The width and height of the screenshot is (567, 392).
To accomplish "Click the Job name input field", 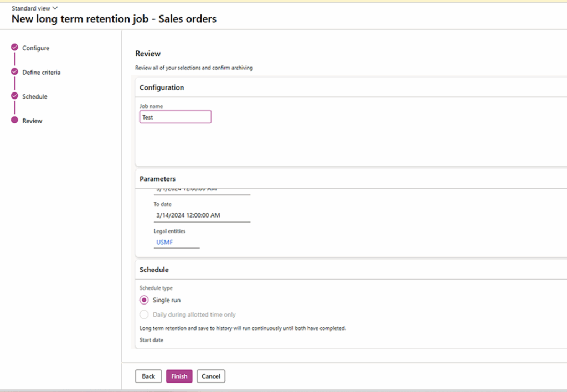I will [x=175, y=117].
